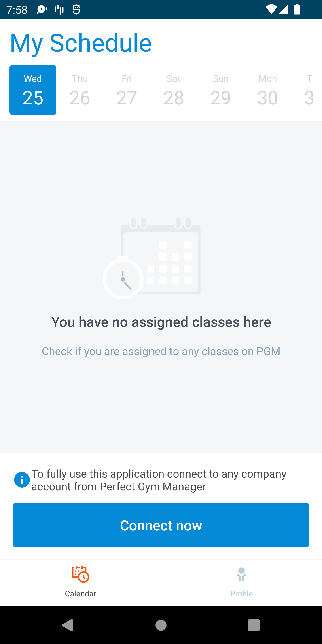Viewport: 322px width, 644px height.
Task: Tap the My Schedule heading
Action: 81,43
